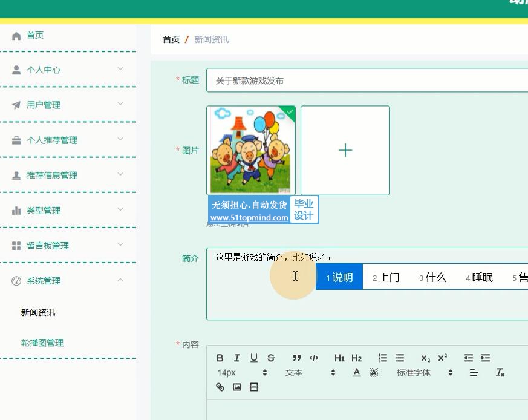This screenshot has width=528, height=420.
Task: Select the 推荐信息管理 menu label
Action: coord(52,176)
